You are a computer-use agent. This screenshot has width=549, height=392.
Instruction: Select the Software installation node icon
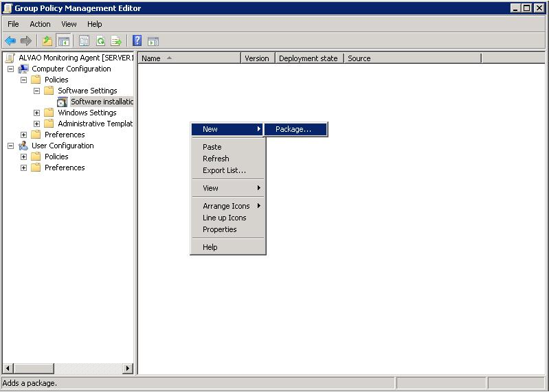pyautogui.click(x=63, y=102)
